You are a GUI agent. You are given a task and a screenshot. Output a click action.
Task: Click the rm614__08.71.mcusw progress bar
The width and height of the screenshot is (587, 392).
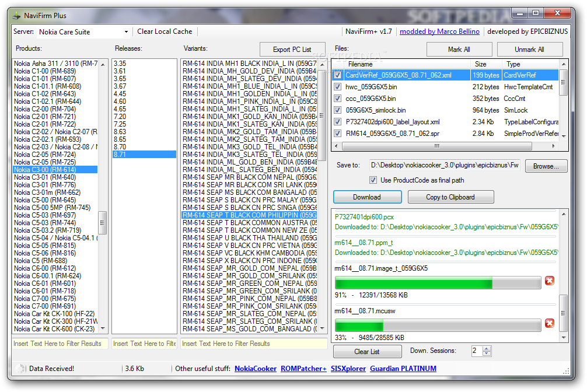pos(438,325)
